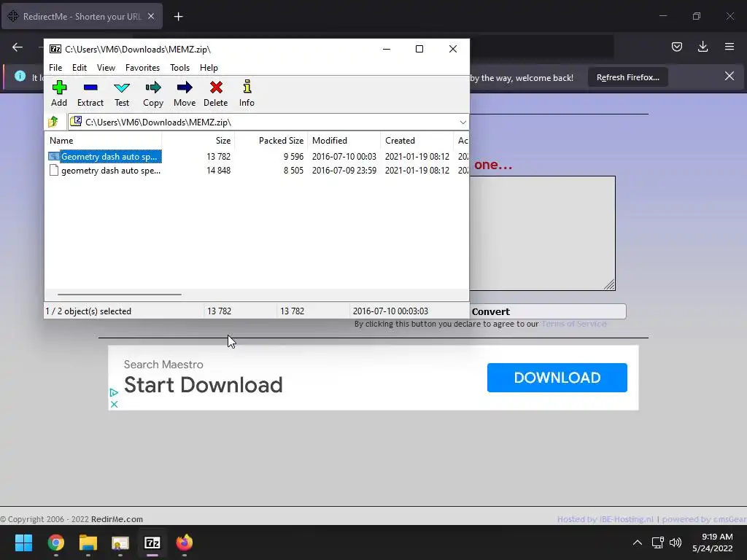Open the Help menu in 7-Zip

tap(209, 68)
